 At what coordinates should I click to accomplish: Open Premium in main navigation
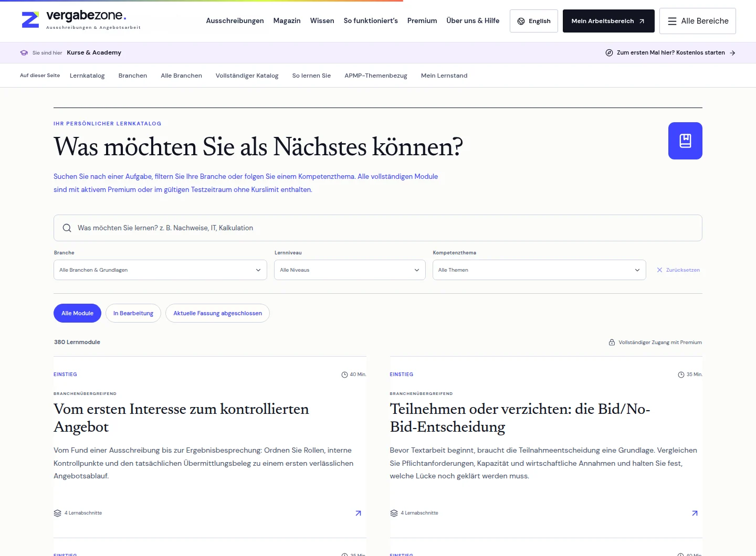(422, 21)
